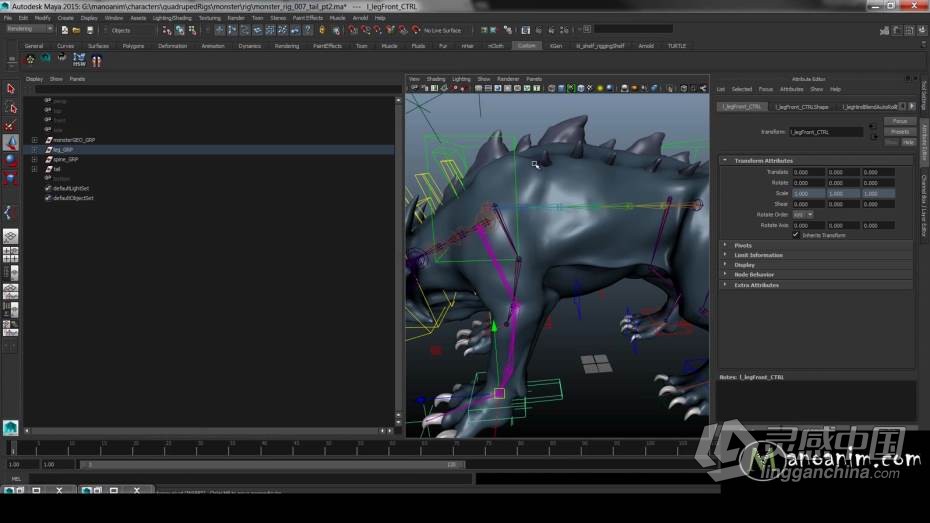The width and height of the screenshot is (930, 523).
Task: Open the viewport Shading menu
Action: [435, 79]
